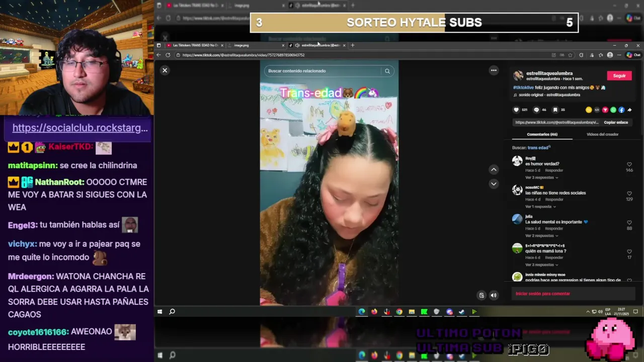Reload the TikTok page
644x362 pixels.
pyautogui.click(x=168, y=55)
